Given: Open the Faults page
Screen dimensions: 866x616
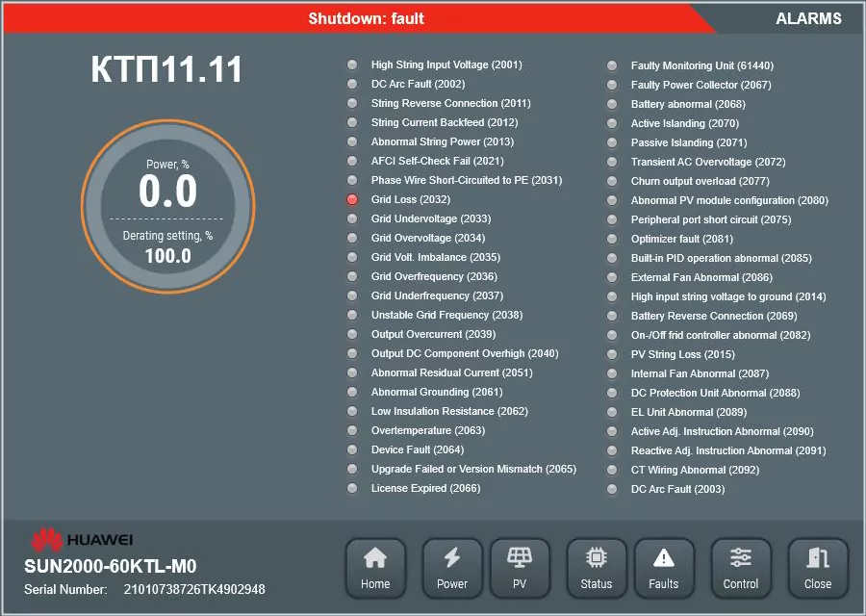Looking at the screenshot, I should tap(664, 569).
